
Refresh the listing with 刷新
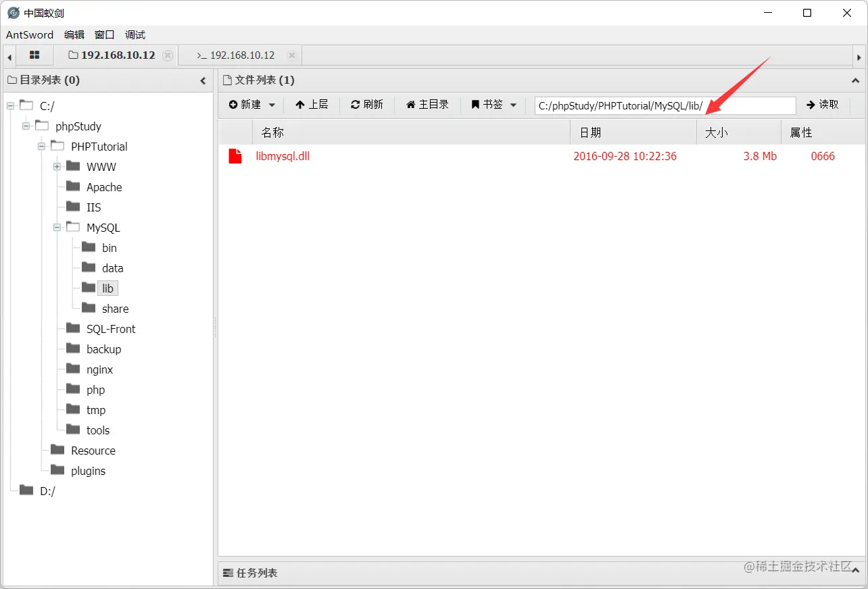(367, 105)
